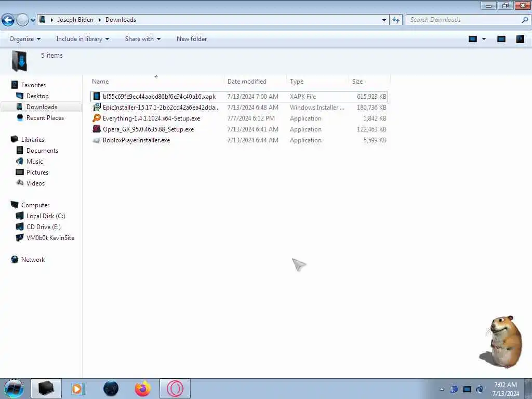Open the Help icon in toolbar
The width and height of the screenshot is (532, 399).
pos(520,39)
